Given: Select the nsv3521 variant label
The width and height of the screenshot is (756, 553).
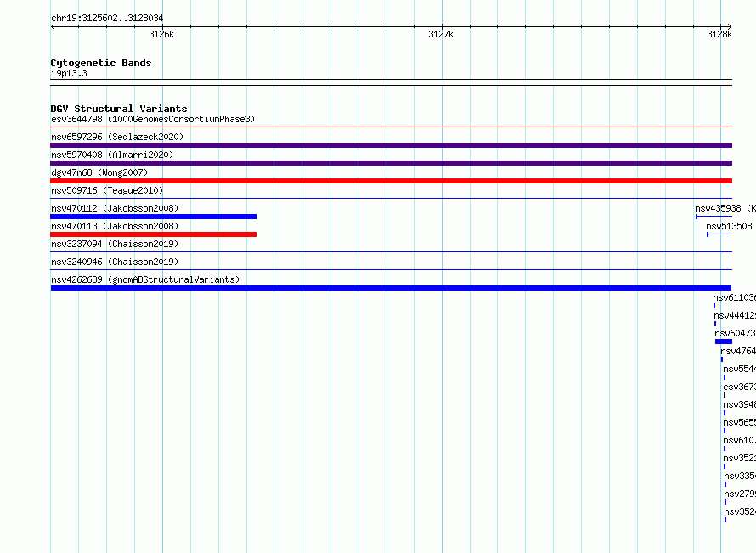Looking at the screenshot, I should (x=740, y=458).
